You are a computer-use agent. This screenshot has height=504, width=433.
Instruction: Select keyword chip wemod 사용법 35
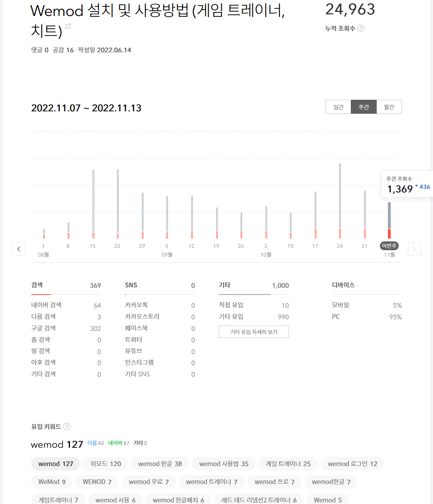tap(224, 464)
